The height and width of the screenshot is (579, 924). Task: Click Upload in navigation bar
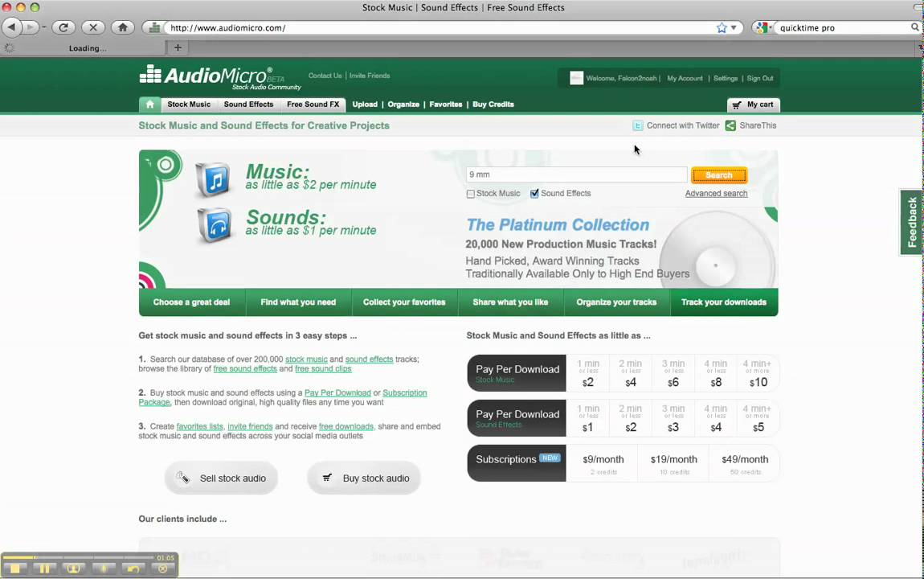[x=365, y=105]
